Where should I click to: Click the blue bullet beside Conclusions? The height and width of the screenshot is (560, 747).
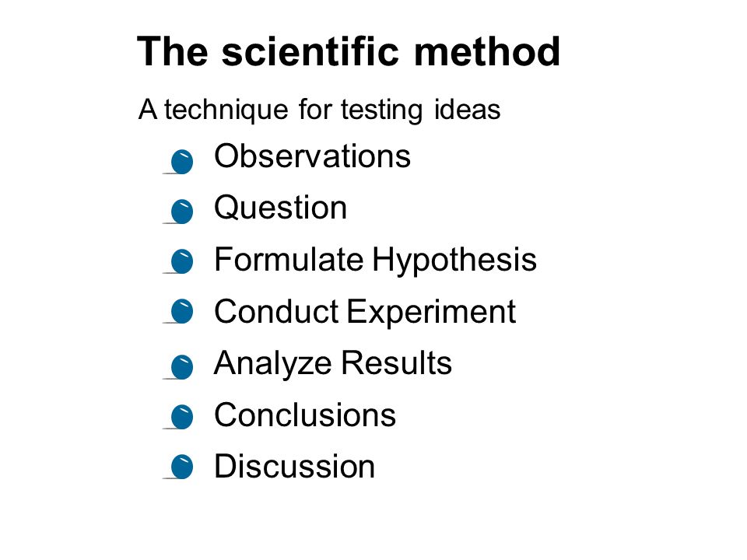click(181, 417)
